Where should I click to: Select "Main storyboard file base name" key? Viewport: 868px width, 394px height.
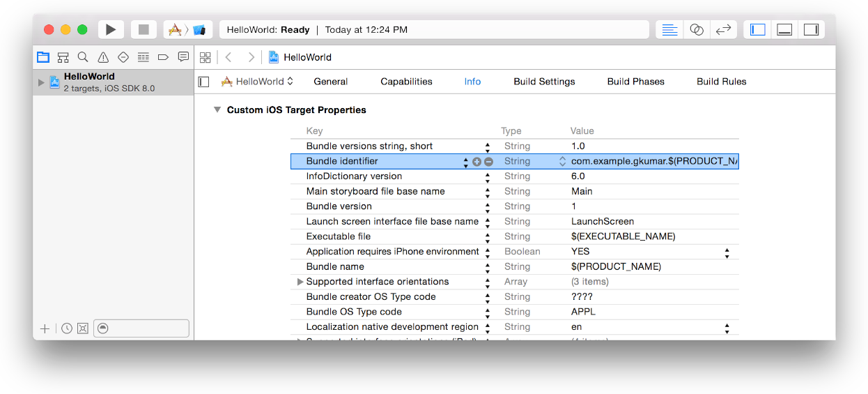375,191
